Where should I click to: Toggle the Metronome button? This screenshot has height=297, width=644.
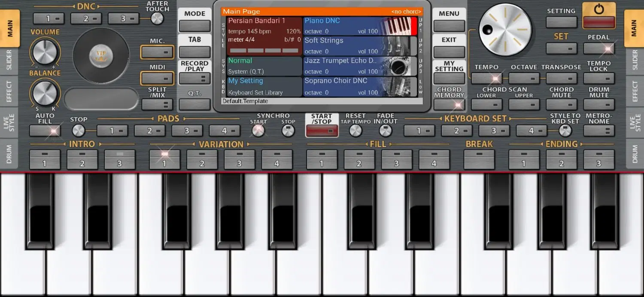(x=599, y=130)
